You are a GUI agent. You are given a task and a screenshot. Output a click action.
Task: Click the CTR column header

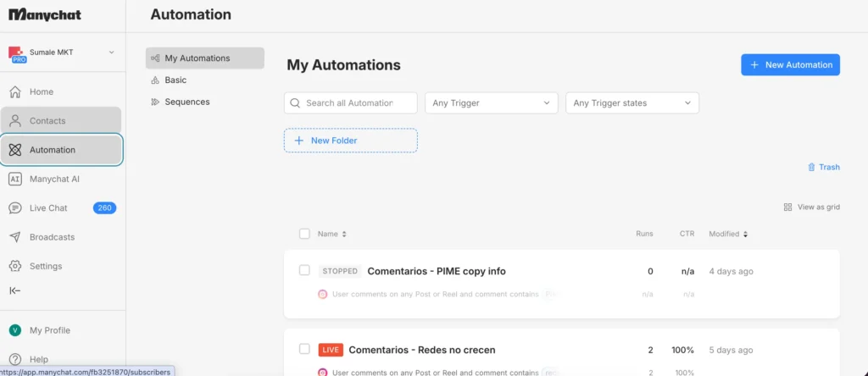(687, 234)
